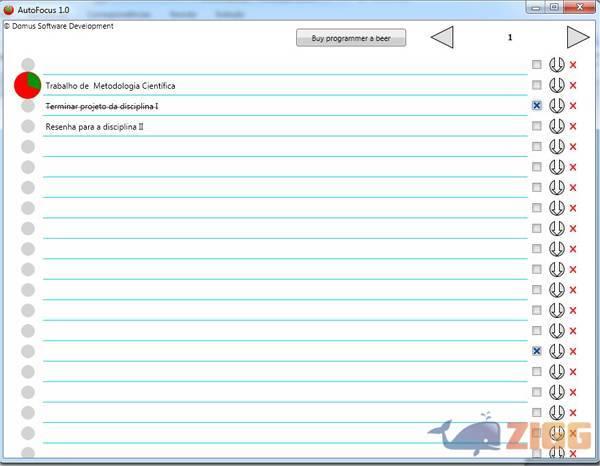Select the Trabalho de Metodologia Científica task text

[110, 86]
